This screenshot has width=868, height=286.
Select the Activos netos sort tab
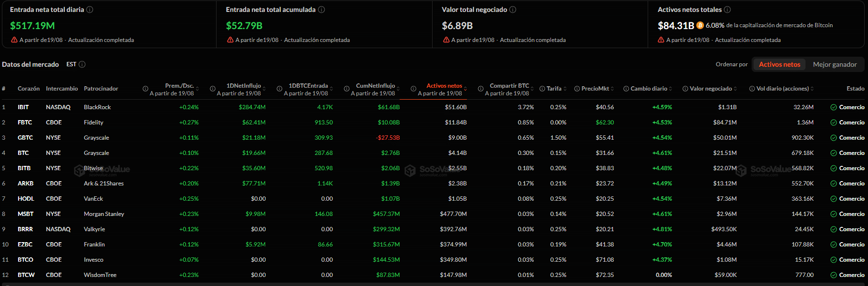779,64
